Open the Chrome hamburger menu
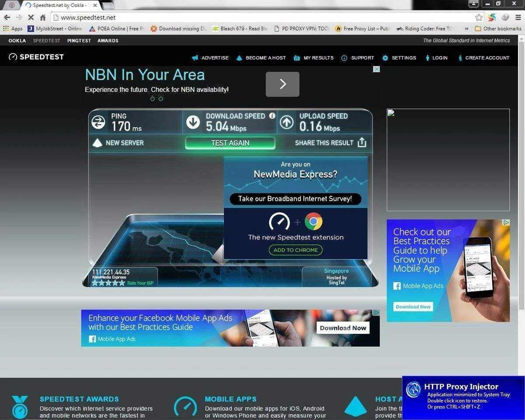 518,17
